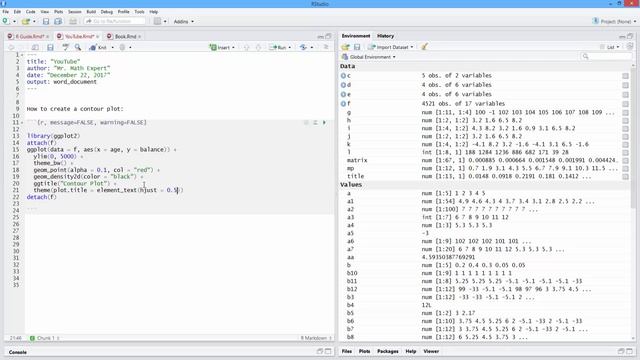The image size is (640, 360).
Task: Maximize the Environment pane
Action: click(630, 36)
